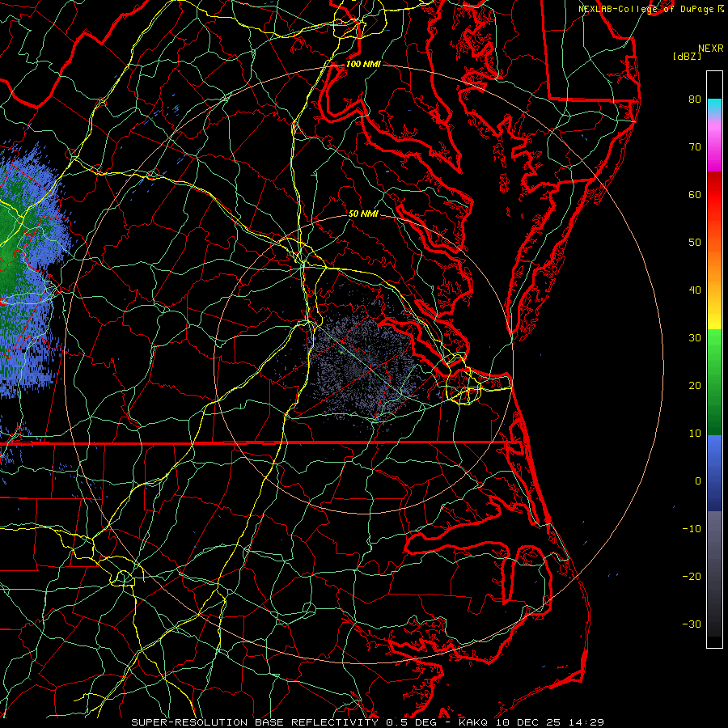Screen dimensions: 728x728
Task: Click the cyan top of the color bar
Action: tap(714, 105)
